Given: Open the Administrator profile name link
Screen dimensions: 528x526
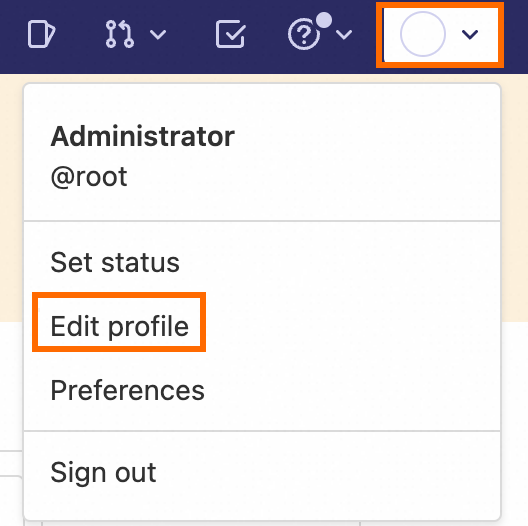Looking at the screenshot, I should click(142, 136).
